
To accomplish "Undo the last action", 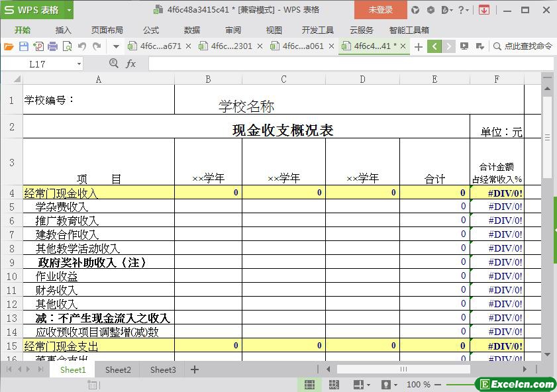I will 82,46.
